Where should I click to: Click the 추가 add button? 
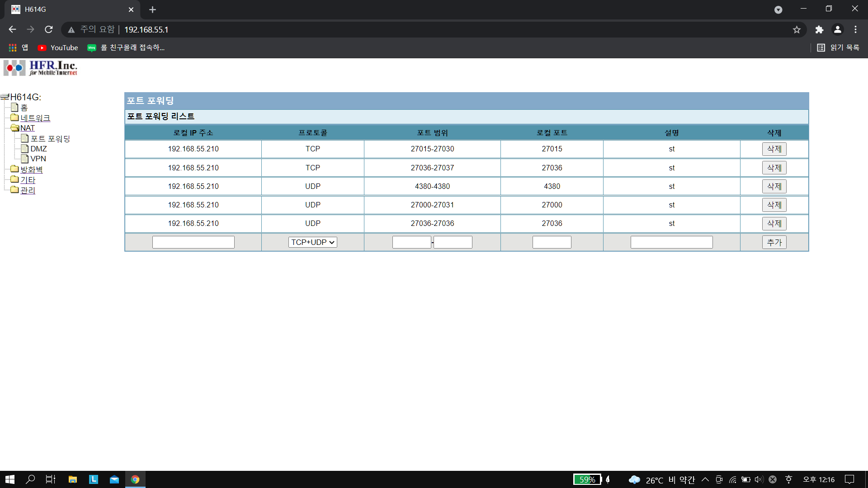[x=774, y=242]
